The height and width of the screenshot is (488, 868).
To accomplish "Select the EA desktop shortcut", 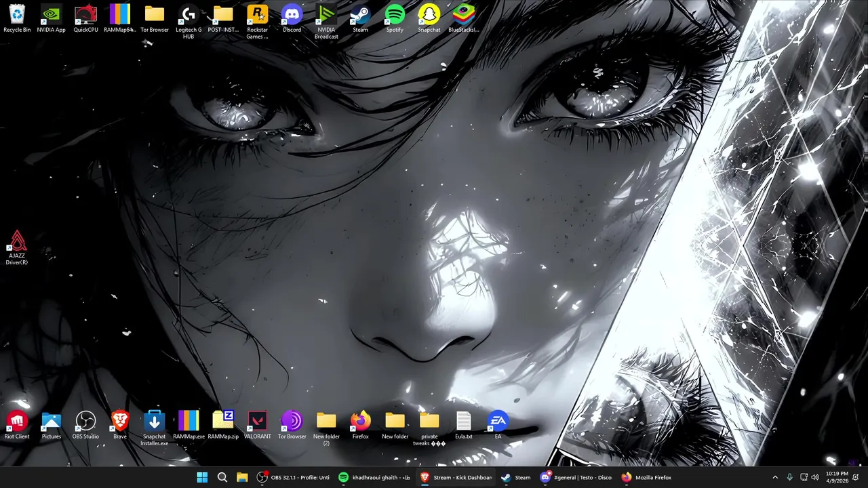I will [x=498, y=426].
